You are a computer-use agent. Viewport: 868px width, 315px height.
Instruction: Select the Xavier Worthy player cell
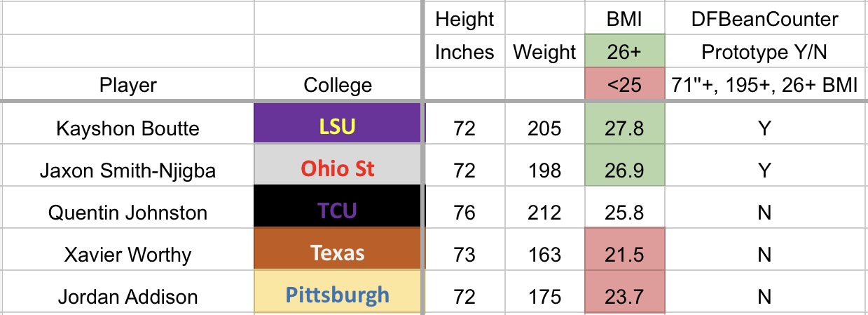[128, 255]
